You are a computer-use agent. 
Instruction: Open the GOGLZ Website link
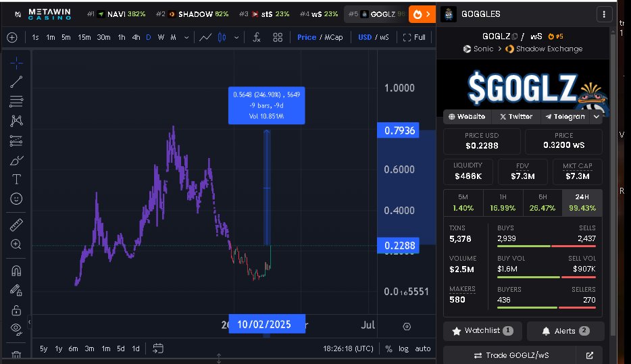pyautogui.click(x=467, y=117)
